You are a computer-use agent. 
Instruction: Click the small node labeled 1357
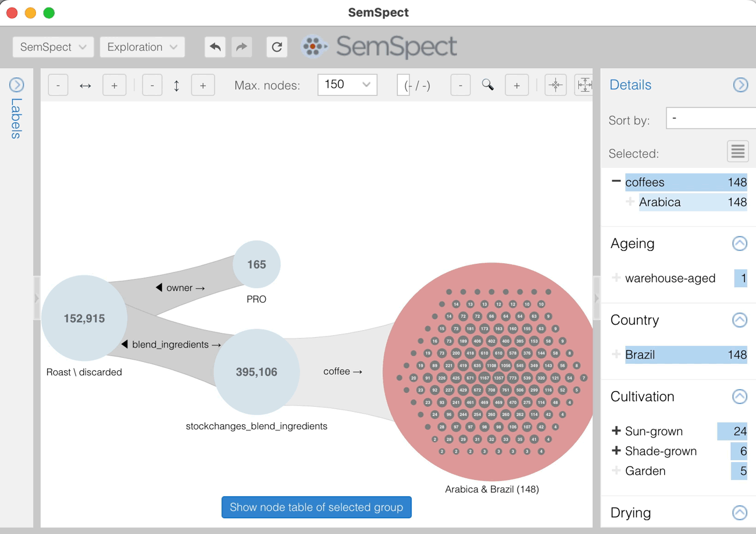pyautogui.click(x=498, y=378)
